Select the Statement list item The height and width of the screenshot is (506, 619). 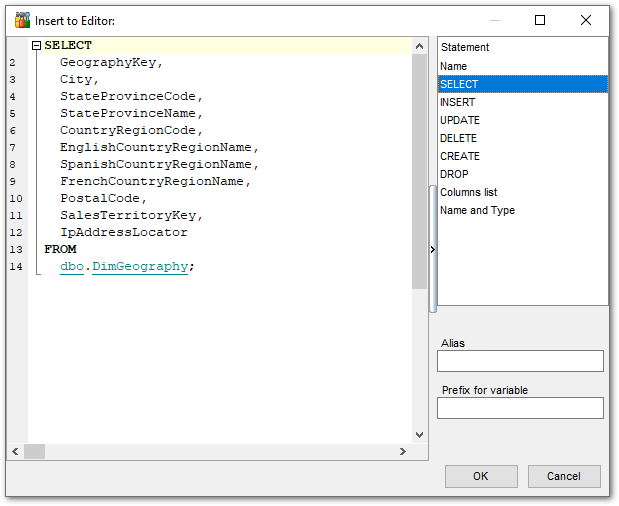pyautogui.click(x=465, y=48)
